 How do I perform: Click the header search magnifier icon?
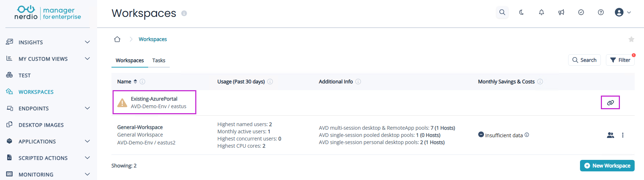point(502,12)
